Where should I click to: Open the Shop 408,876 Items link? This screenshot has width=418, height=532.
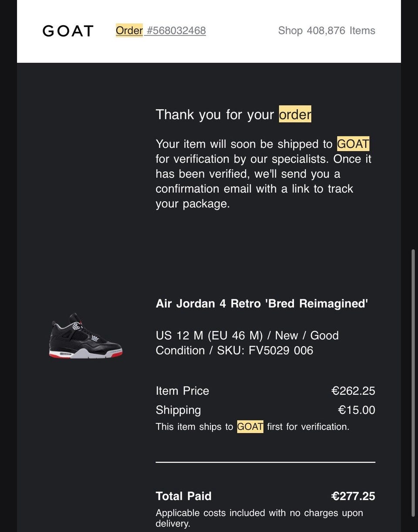pos(326,30)
